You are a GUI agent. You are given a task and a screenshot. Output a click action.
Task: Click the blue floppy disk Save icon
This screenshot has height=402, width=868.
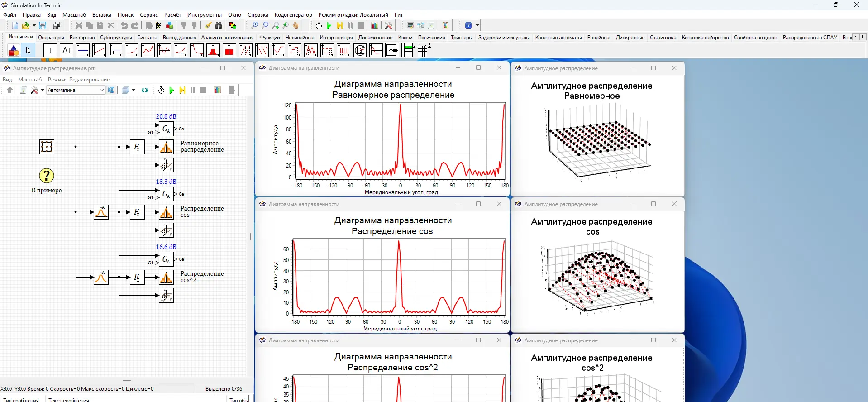[x=43, y=26]
